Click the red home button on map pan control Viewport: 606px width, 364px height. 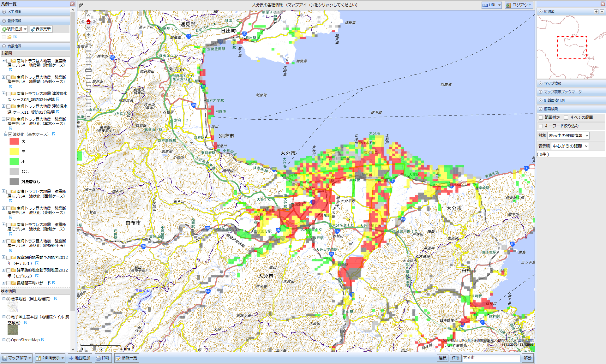pyautogui.click(x=88, y=22)
